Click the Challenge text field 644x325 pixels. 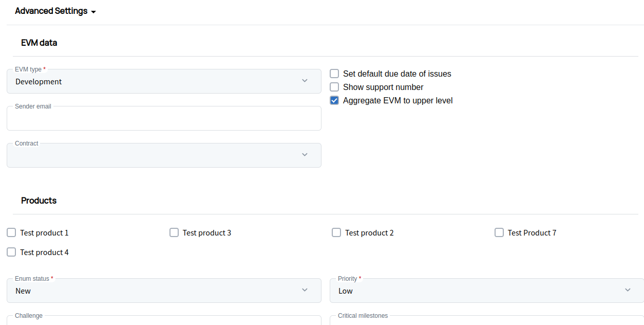coord(164,321)
